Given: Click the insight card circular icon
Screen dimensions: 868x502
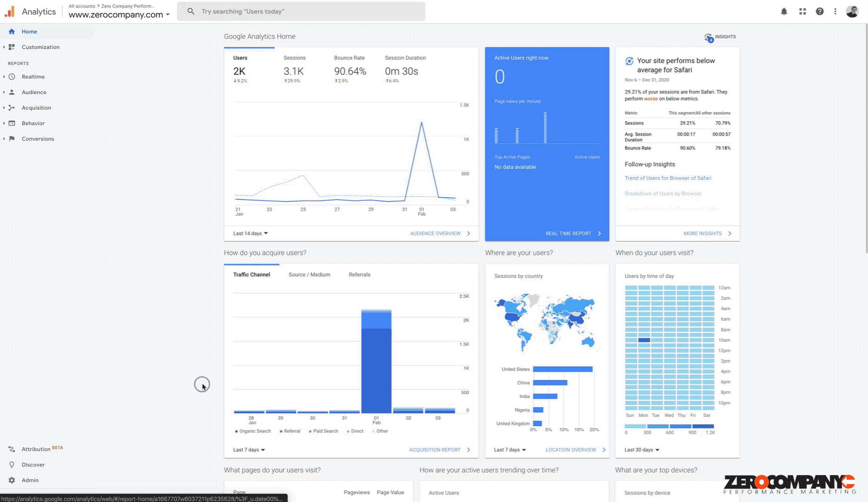Looking at the screenshot, I should point(629,61).
